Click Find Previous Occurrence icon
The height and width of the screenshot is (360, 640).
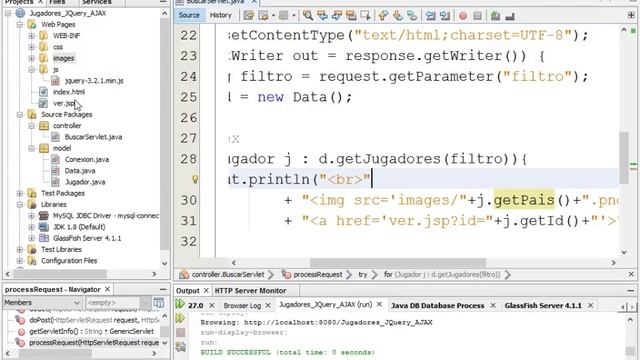[x=322, y=16]
